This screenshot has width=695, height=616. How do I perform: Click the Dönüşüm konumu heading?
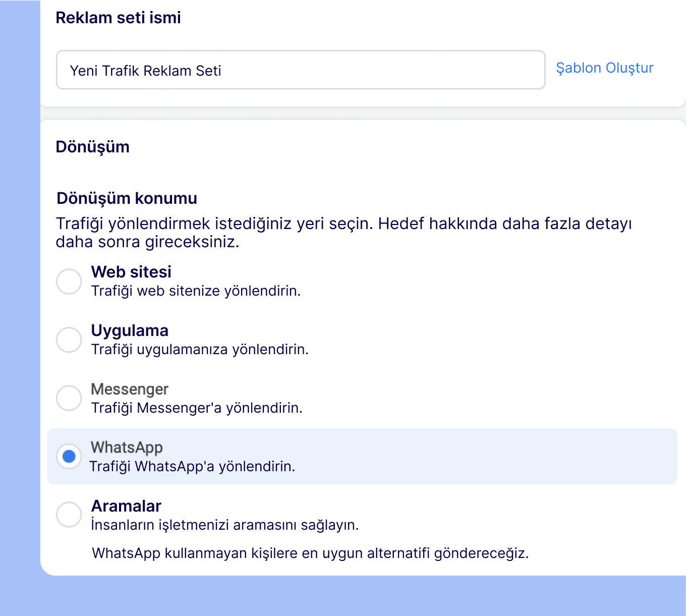coord(127,198)
